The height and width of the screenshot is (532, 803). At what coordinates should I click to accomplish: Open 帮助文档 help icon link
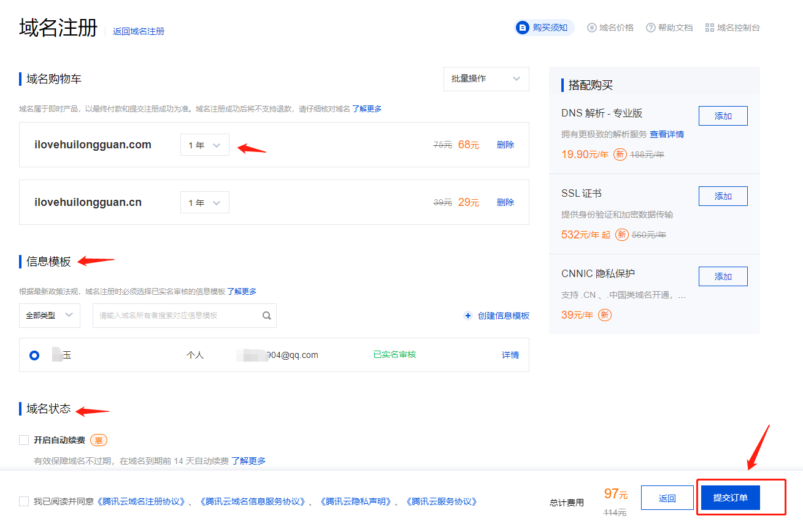coord(651,28)
